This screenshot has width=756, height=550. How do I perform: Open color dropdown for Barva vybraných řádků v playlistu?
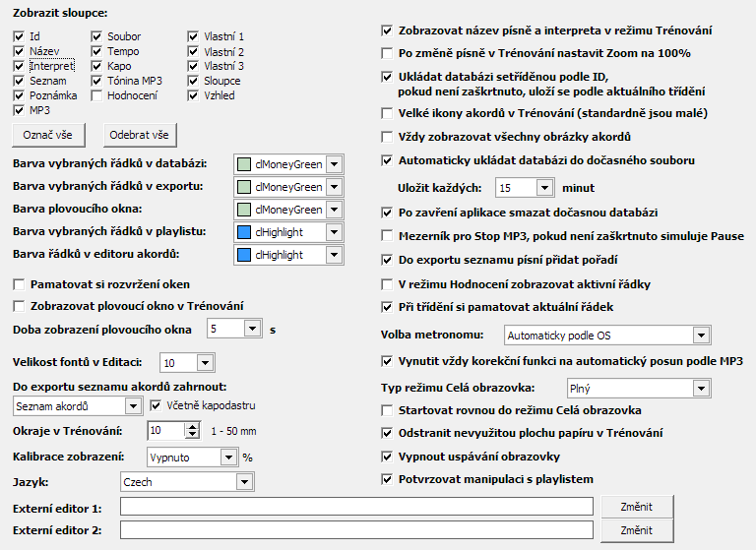pos(334,232)
